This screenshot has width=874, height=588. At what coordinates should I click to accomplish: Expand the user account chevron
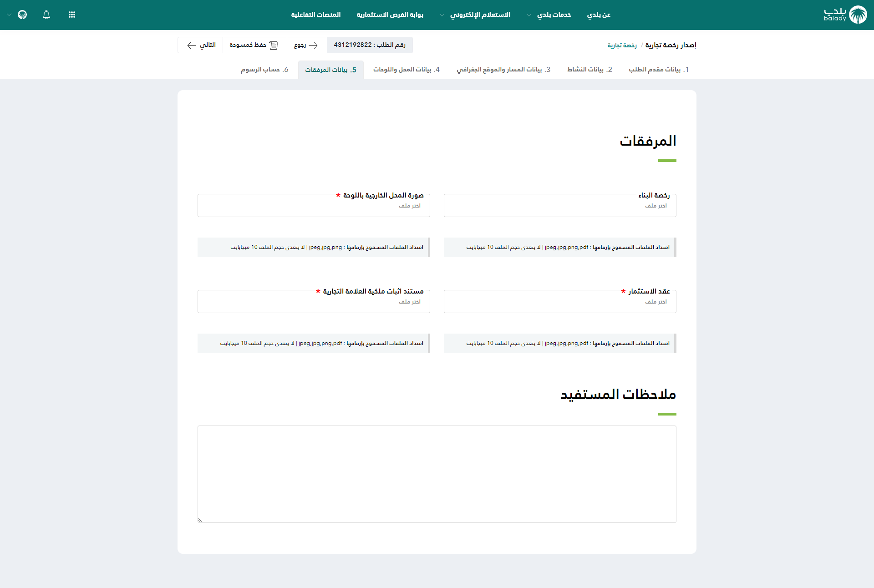pos(9,15)
